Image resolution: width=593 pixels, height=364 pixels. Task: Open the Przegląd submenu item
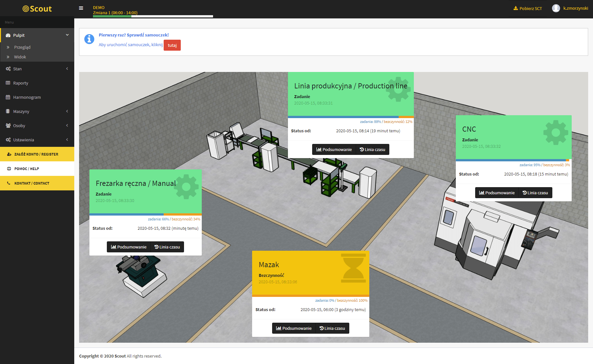(x=22, y=47)
